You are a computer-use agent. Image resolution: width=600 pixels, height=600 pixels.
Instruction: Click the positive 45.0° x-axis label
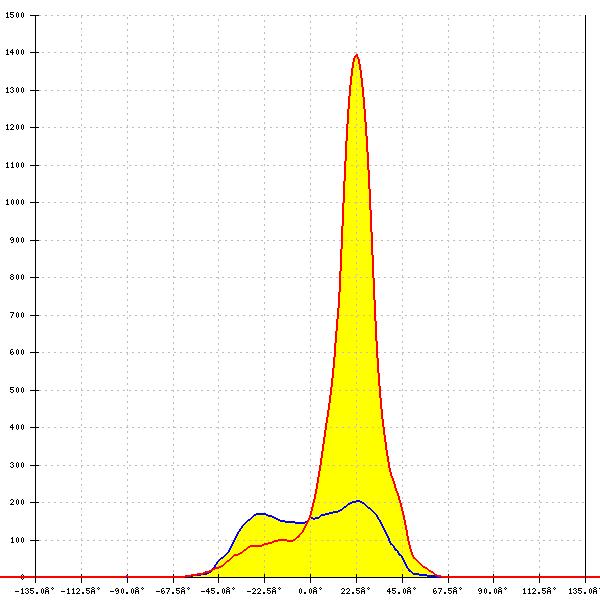tap(402, 591)
